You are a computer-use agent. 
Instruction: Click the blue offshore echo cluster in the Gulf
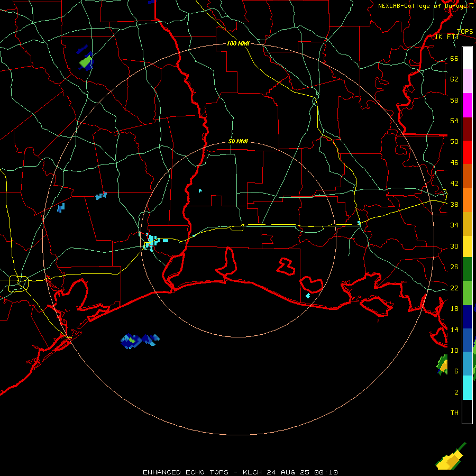140,341
